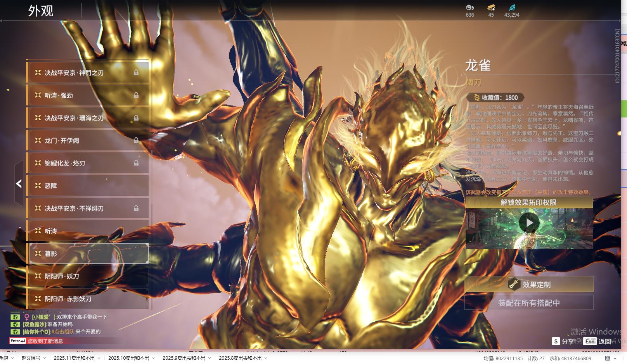Click the 效果定制 button
The width and height of the screenshot is (627, 364).
click(x=529, y=284)
